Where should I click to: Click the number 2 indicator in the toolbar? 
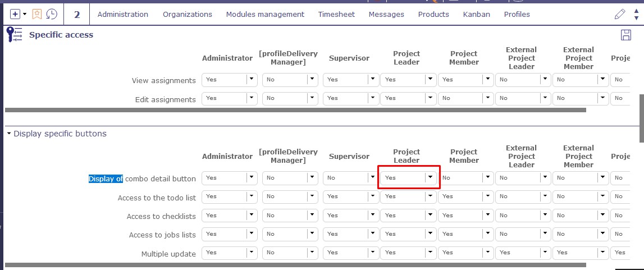coord(77,14)
